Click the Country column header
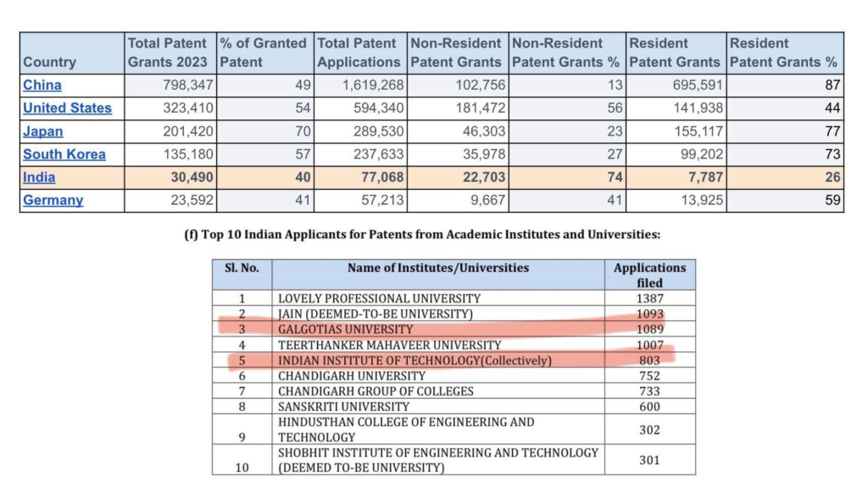 49,62
